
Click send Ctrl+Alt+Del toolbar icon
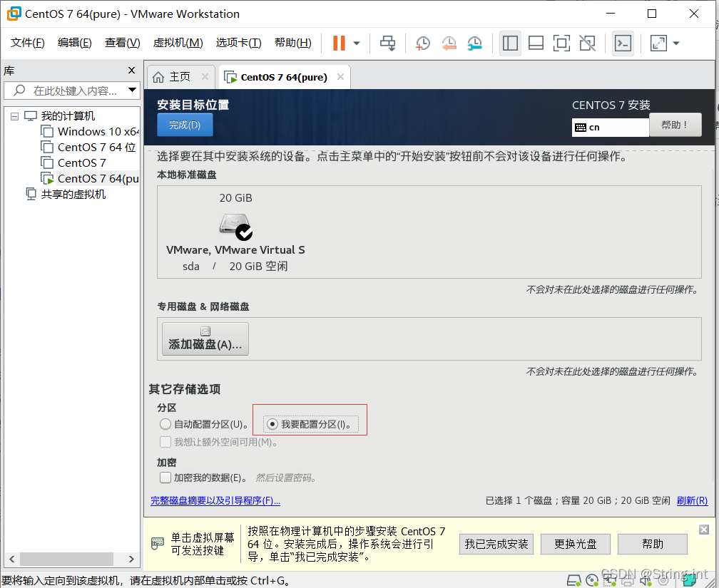coord(387,43)
